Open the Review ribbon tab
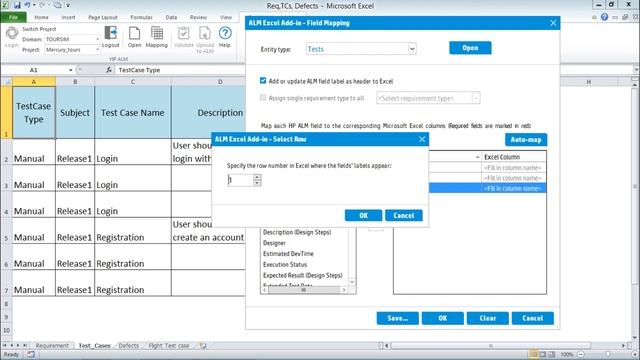 [198, 17]
